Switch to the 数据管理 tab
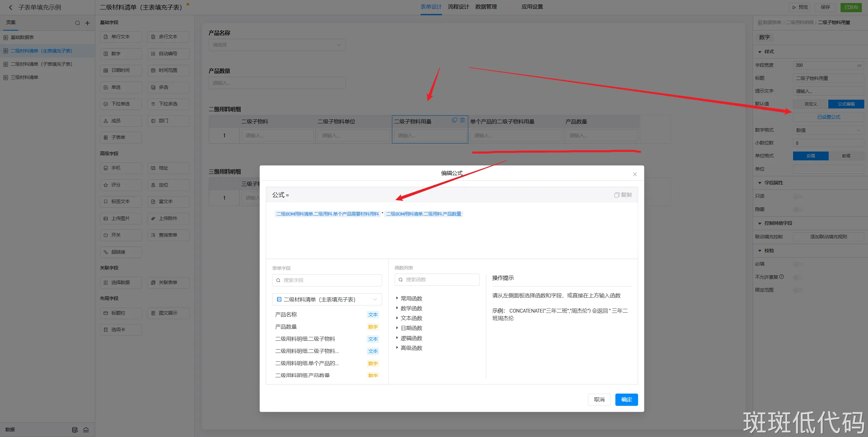868x437 pixels. (x=486, y=7)
